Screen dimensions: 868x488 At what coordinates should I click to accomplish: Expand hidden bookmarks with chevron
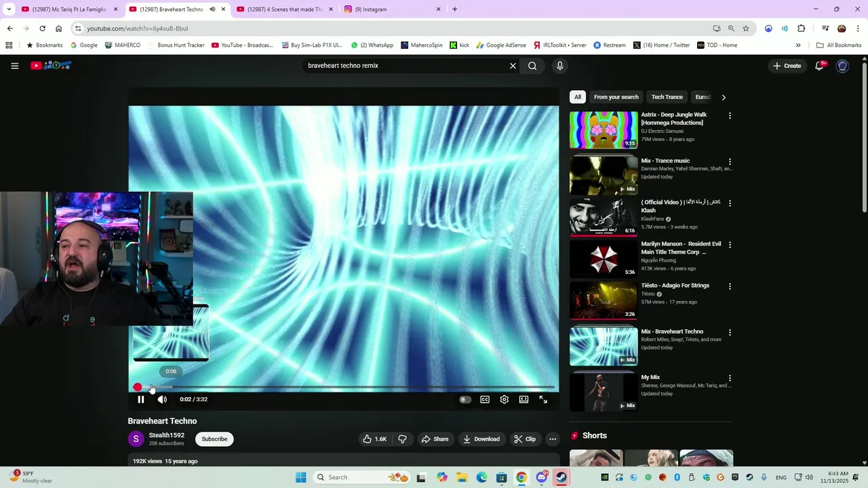coord(798,45)
